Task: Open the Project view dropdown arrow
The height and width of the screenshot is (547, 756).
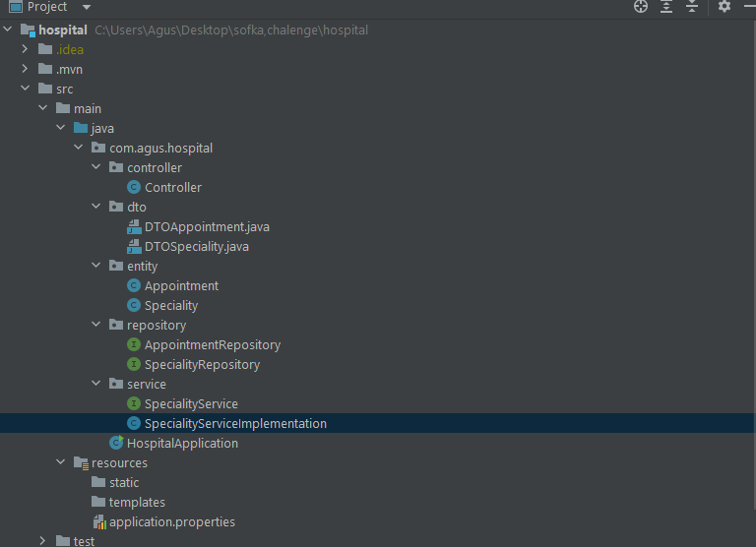Action: pos(87,7)
